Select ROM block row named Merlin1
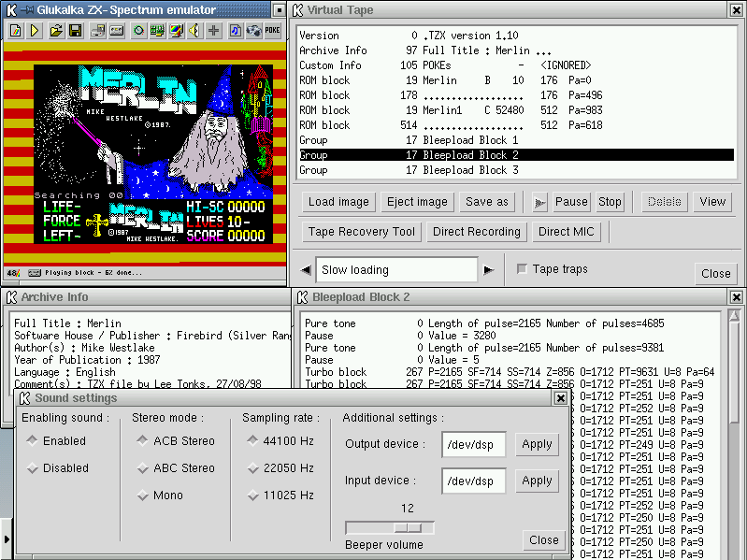747x560 pixels. tap(516, 110)
